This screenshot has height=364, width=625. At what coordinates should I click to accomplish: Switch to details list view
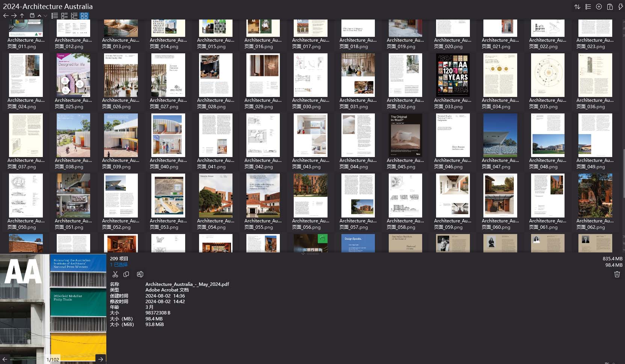click(x=65, y=16)
